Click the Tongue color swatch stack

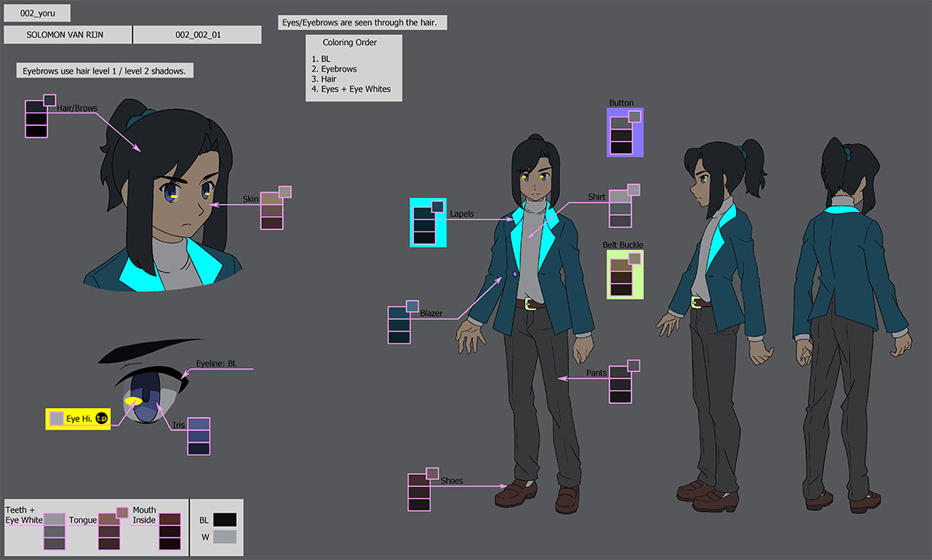109,531
